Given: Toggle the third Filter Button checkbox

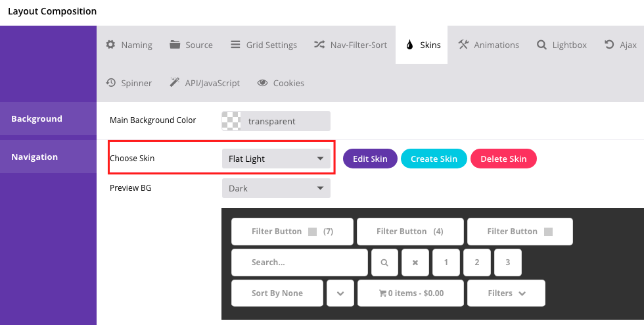Looking at the screenshot, I should coord(548,232).
